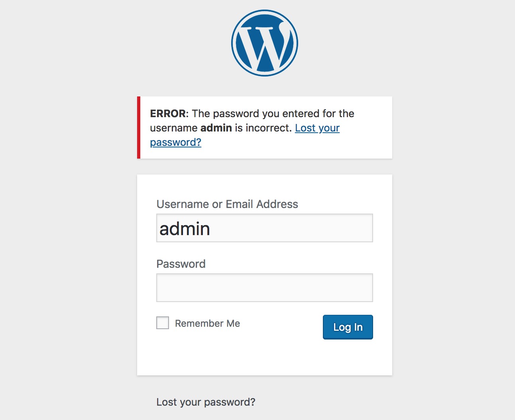515x420 pixels.
Task: Click the 'Password' field label
Action: point(181,264)
